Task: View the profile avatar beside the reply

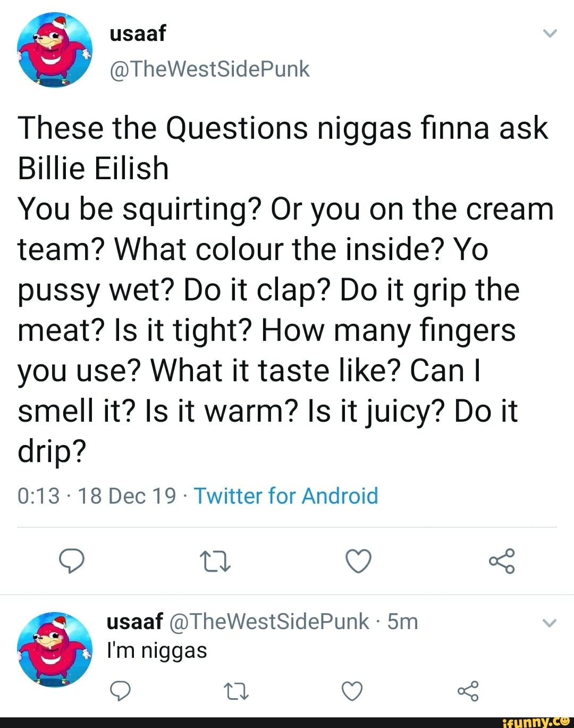Action: tap(55, 649)
